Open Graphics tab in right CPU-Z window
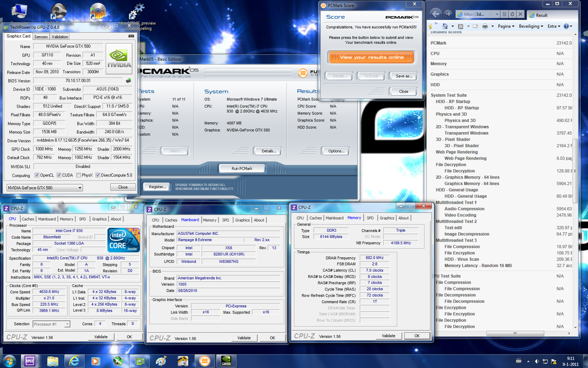This screenshot has height=368, width=588. coord(387,218)
